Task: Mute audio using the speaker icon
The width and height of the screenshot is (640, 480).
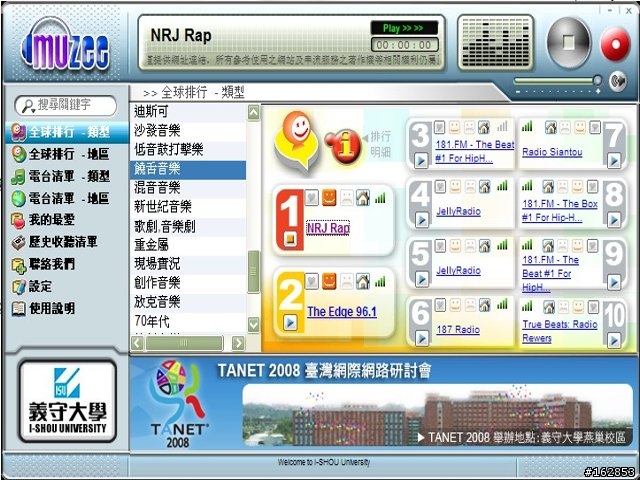Action: (x=618, y=80)
